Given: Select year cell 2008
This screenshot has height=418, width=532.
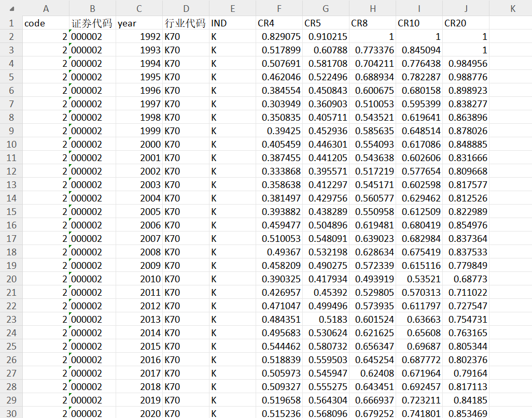Looking at the screenshot, I should coord(139,252).
